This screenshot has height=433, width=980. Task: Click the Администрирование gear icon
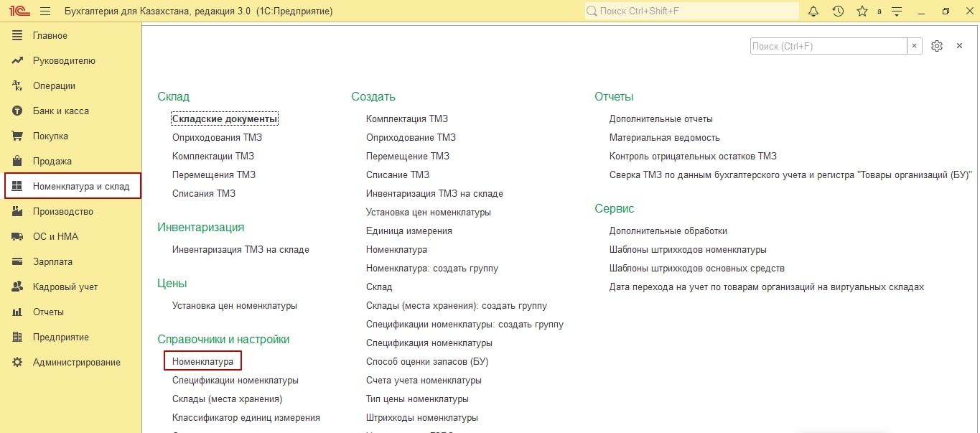point(18,363)
